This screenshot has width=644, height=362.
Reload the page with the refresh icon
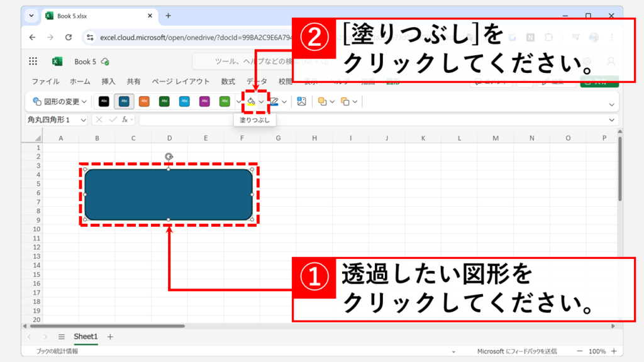pyautogui.click(x=69, y=37)
